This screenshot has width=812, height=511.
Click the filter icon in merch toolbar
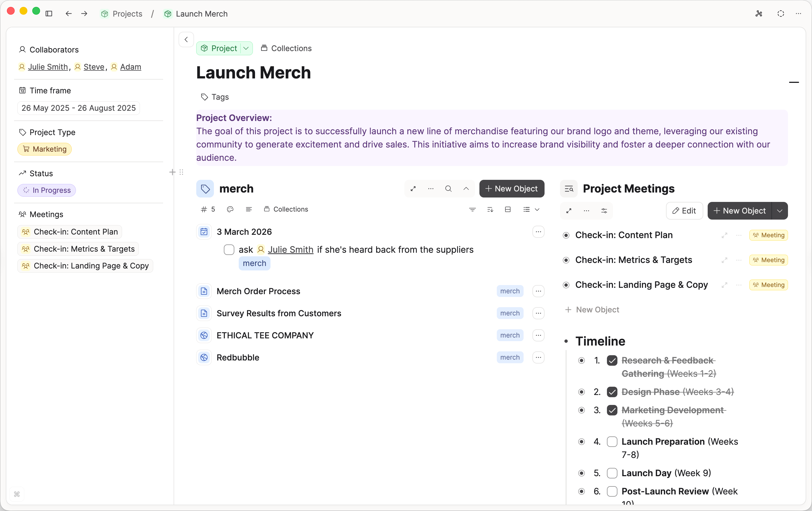pos(472,209)
